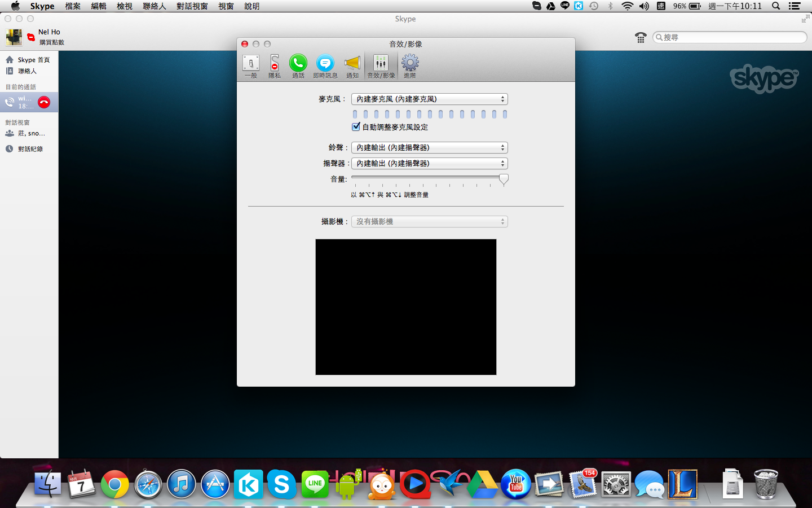Open the 通知 (Notifications) preferences tab

point(352,66)
